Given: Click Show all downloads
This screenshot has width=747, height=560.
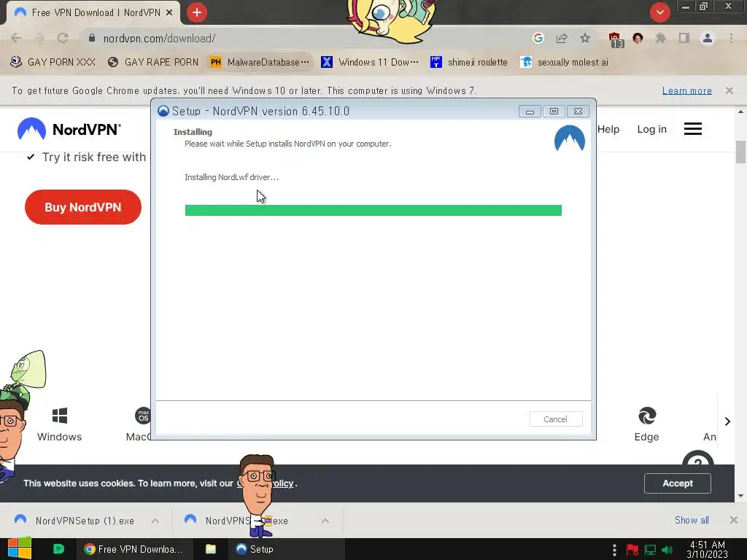Looking at the screenshot, I should (x=692, y=521).
